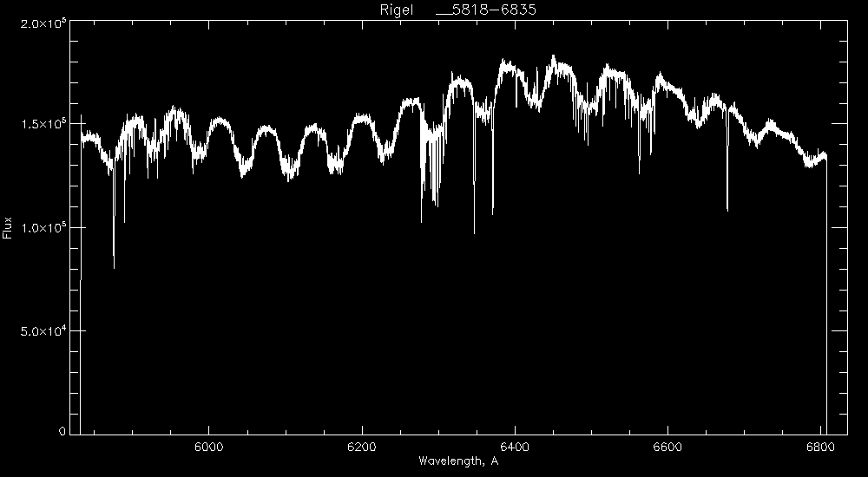Image resolution: width=868 pixels, height=477 pixels.
Task: Click the 6400 wavelength tick label
Action: (515, 447)
